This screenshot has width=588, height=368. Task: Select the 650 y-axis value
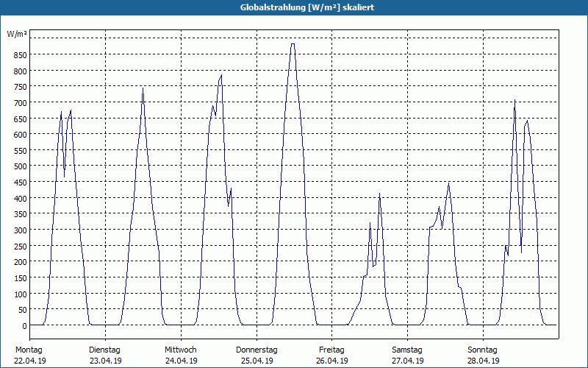pos(21,118)
